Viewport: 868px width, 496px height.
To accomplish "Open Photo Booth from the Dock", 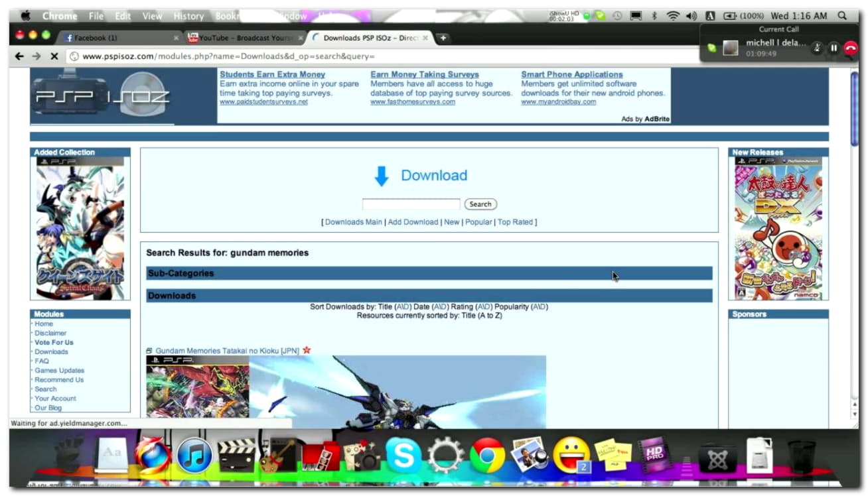I will pyautogui.click(x=321, y=456).
